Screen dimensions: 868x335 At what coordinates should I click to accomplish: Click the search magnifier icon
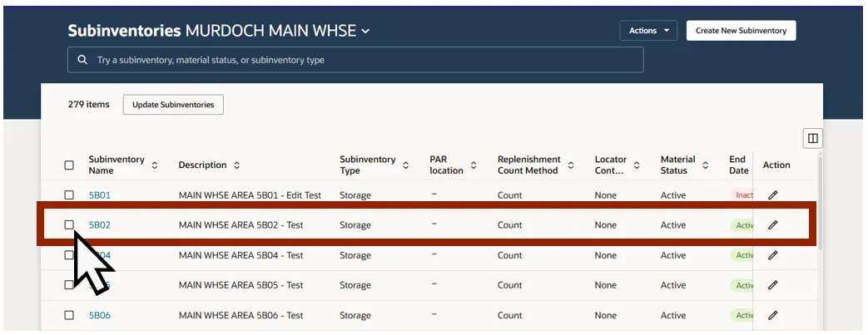(x=82, y=60)
